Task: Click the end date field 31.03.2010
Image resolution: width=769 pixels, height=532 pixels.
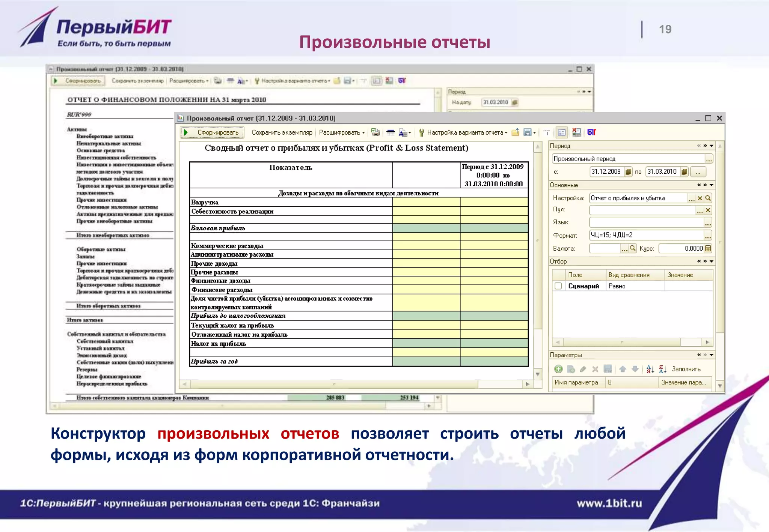Action: tap(663, 172)
